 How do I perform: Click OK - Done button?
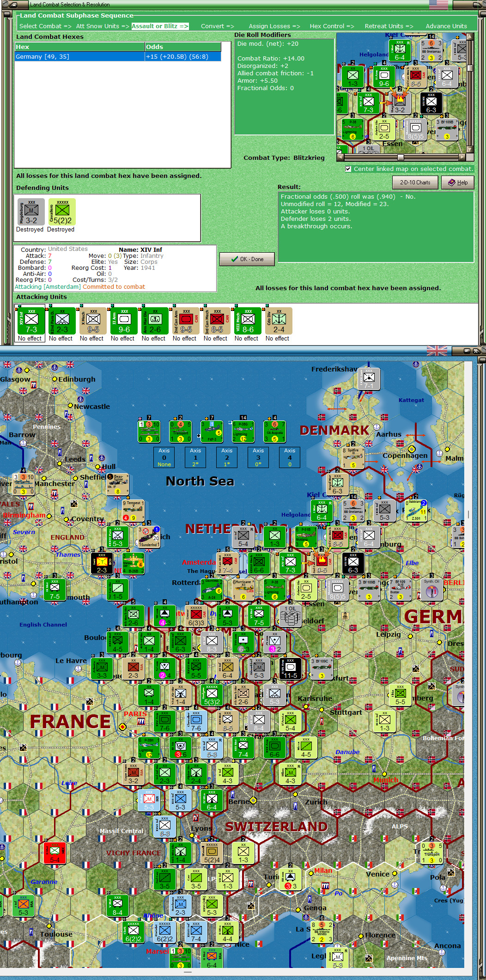[247, 259]
